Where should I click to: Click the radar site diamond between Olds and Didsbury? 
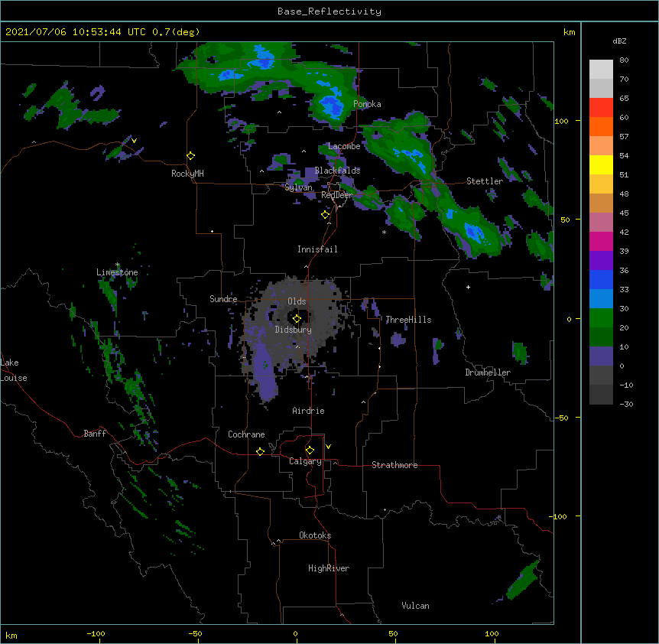coord(297,319)
